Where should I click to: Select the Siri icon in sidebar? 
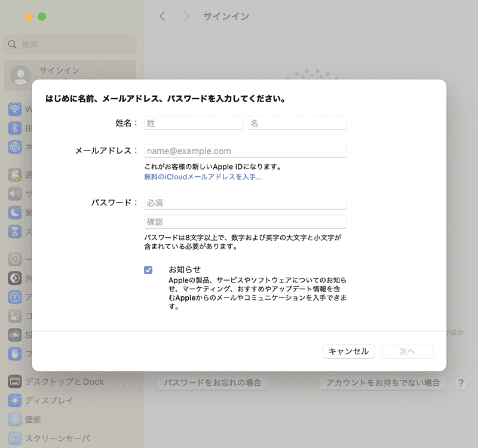tap(14, 335)
